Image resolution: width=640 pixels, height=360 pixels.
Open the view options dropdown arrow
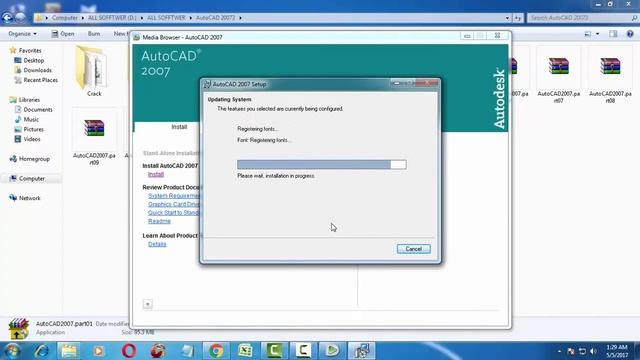click(x=598, y=33)
